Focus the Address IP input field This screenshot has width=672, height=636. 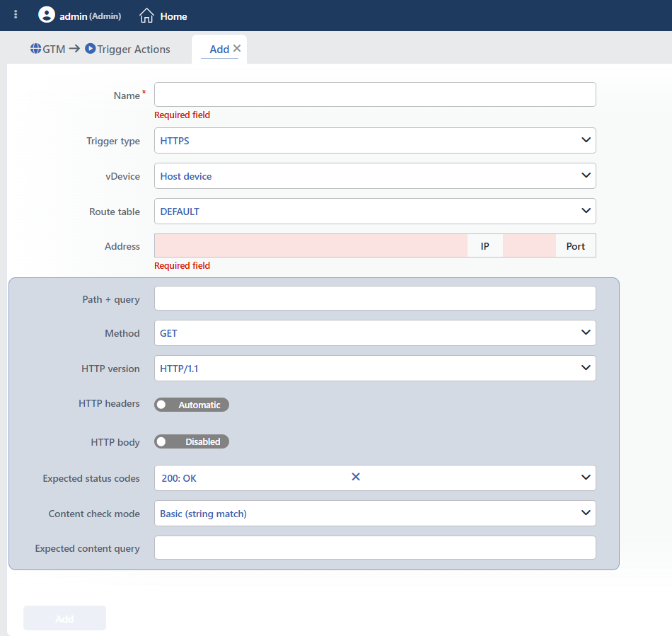311,245
